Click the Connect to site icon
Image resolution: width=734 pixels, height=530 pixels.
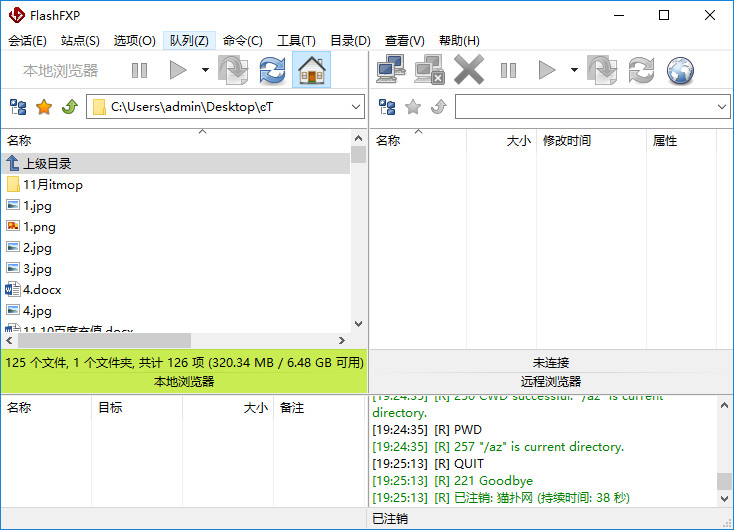[x=390, y=70]
